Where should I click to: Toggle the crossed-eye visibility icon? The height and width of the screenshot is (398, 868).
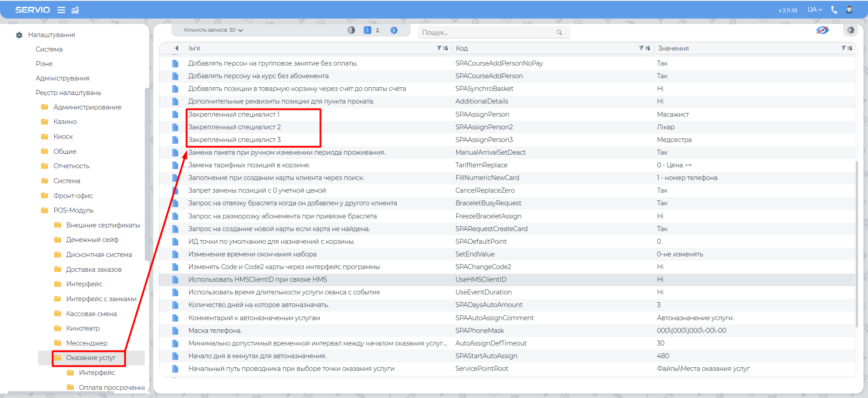point(822,30)
